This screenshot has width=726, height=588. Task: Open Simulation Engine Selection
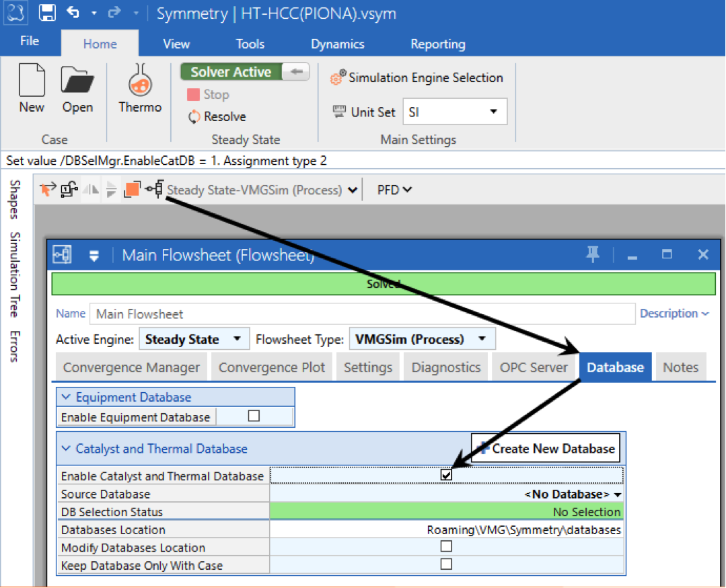coord(416,77)
